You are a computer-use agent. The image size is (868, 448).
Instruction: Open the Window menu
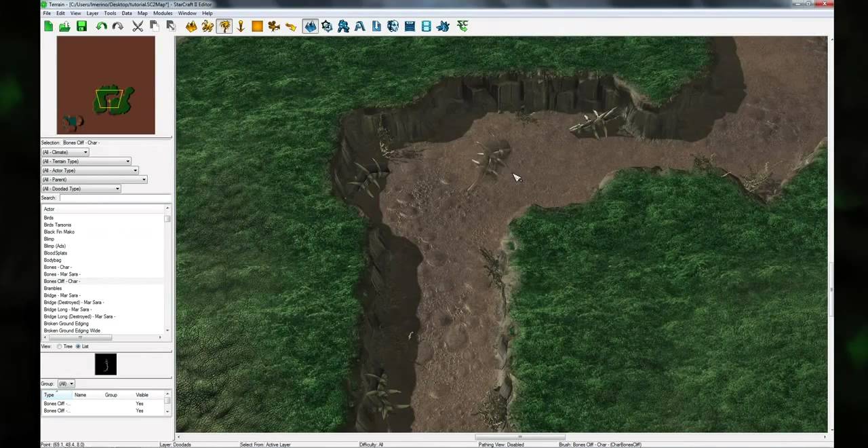[x=187, y=14]
